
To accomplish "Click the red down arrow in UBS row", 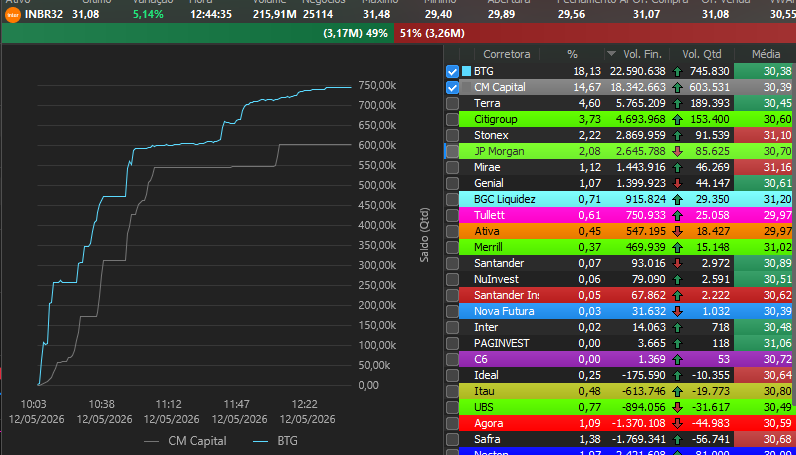I will tap(677, 407).
